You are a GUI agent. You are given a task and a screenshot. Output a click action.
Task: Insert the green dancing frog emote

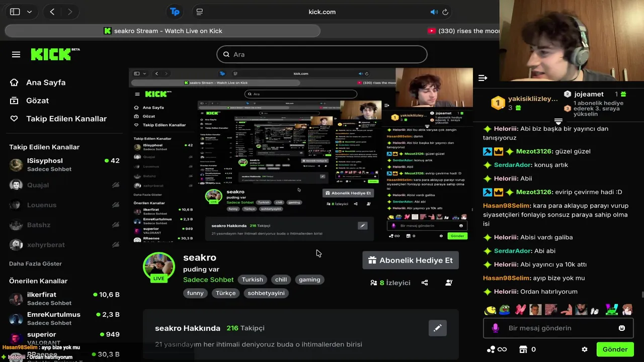(x=612, y=310)
